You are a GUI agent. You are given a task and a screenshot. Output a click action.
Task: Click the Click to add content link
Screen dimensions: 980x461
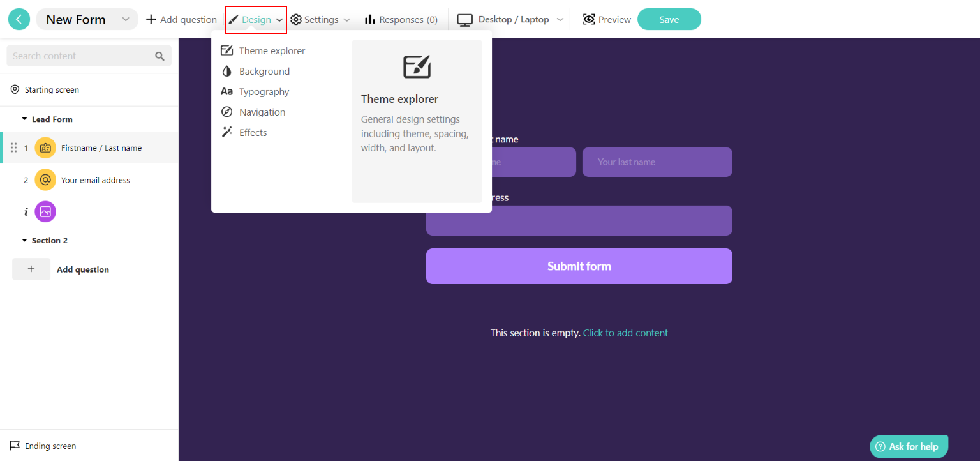click(625, 333)
